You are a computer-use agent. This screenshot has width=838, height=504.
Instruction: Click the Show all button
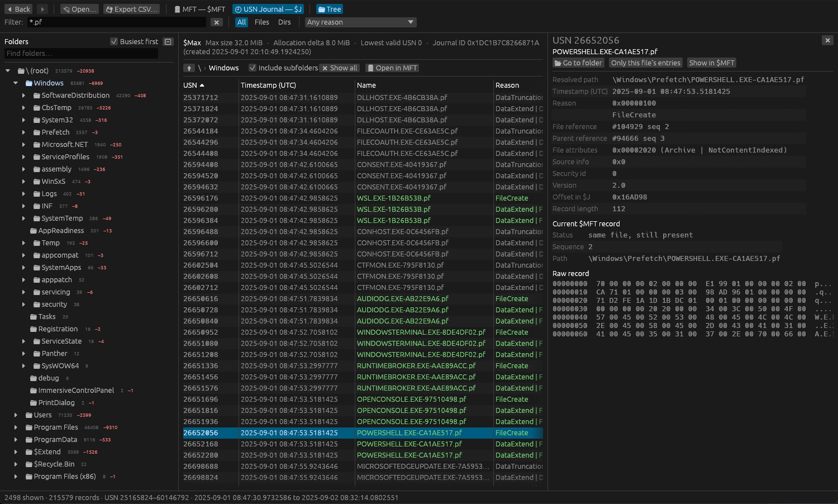click(340, 68)
